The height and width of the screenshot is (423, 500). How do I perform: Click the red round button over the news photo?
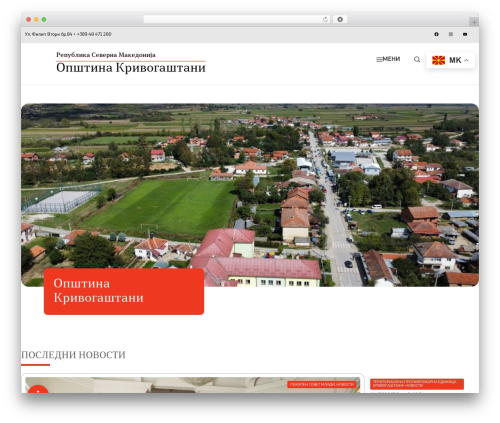38,389
